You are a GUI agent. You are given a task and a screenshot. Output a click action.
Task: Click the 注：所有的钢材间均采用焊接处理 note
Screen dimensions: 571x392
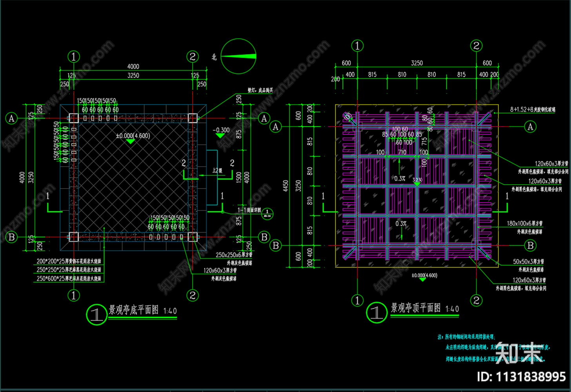[466, 337]
